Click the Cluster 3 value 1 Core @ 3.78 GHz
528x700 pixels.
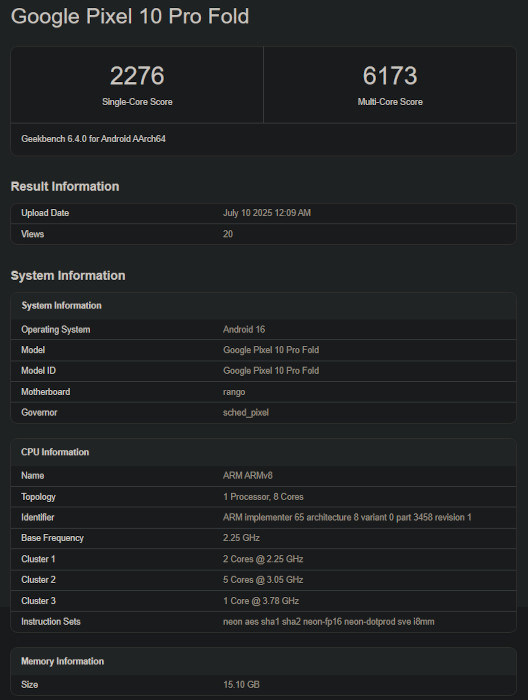coord(261,601)
